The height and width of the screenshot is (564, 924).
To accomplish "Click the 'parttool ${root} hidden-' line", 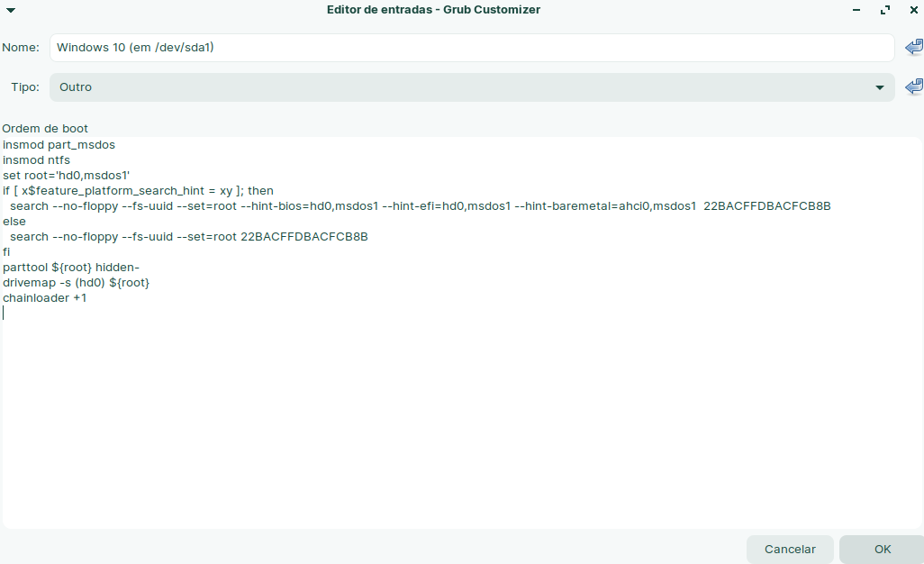I will 71,268.
